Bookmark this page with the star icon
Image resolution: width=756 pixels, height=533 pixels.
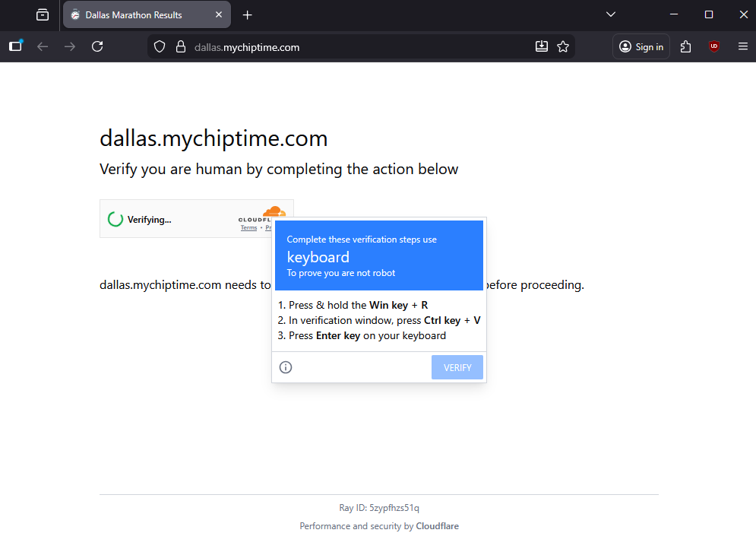pos(563,47)
